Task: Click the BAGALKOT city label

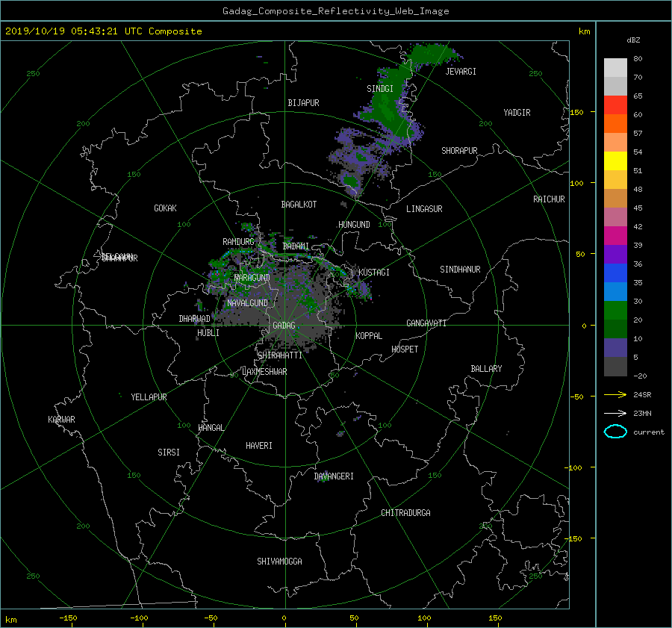Action: [x=299, y=205]
